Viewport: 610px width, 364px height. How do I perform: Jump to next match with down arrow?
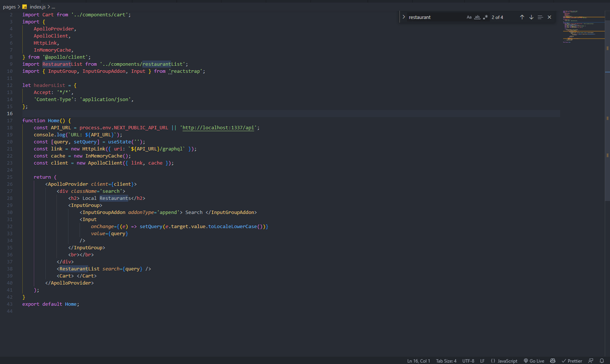(x=531, y=17)
